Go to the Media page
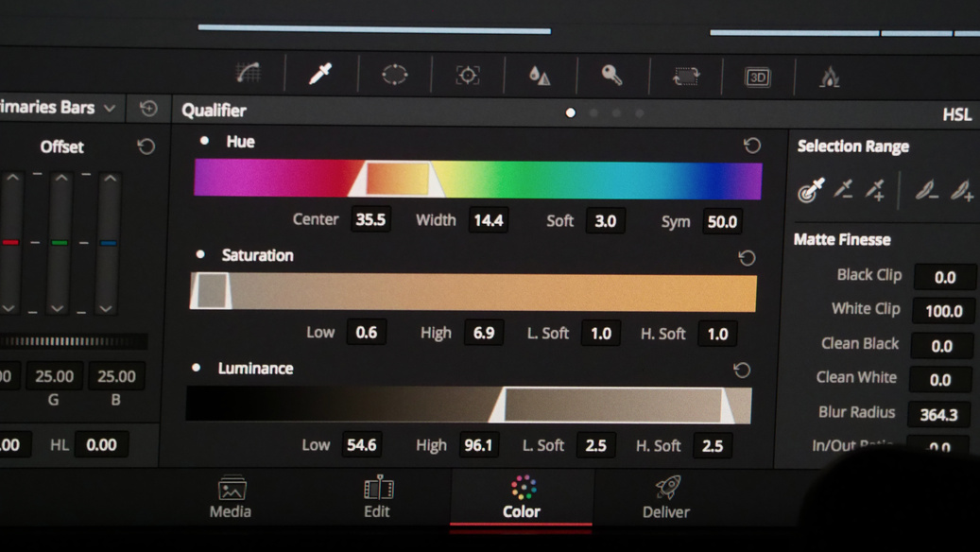 point(231,497)
